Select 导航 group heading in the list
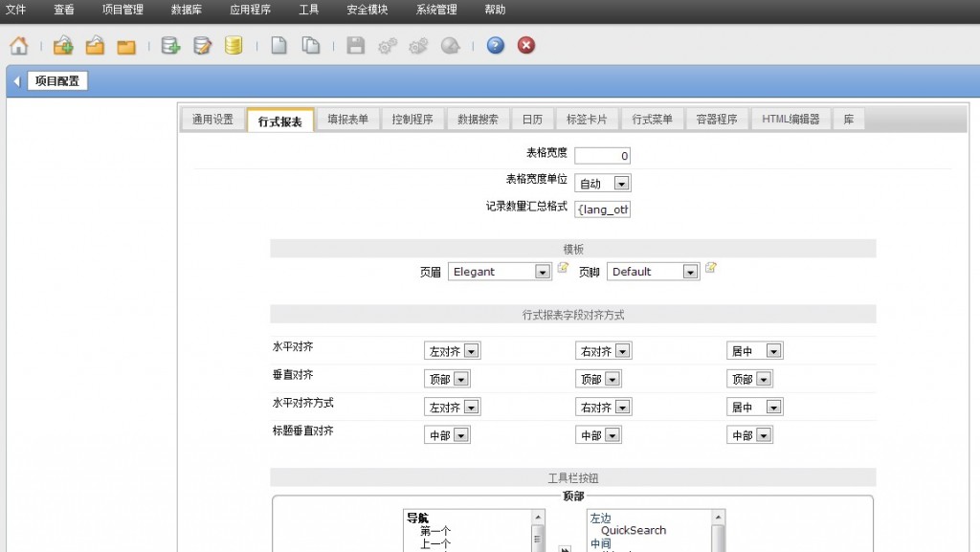The image size is (980, 552). (x=417, y=519)
